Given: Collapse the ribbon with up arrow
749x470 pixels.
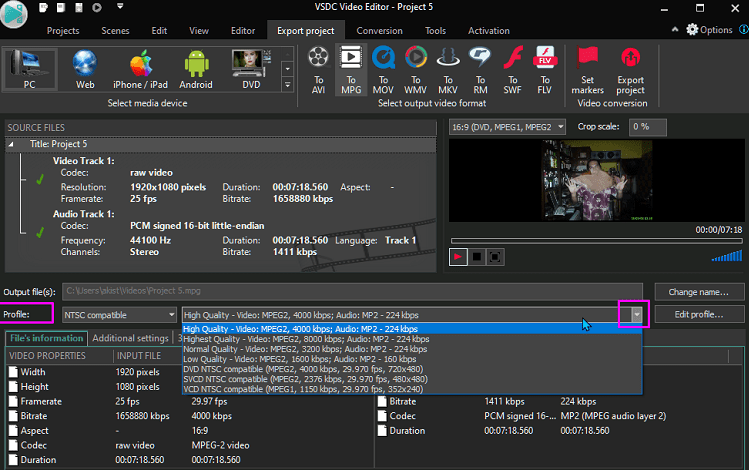Looking at the screenshot, I should [675, 30].
